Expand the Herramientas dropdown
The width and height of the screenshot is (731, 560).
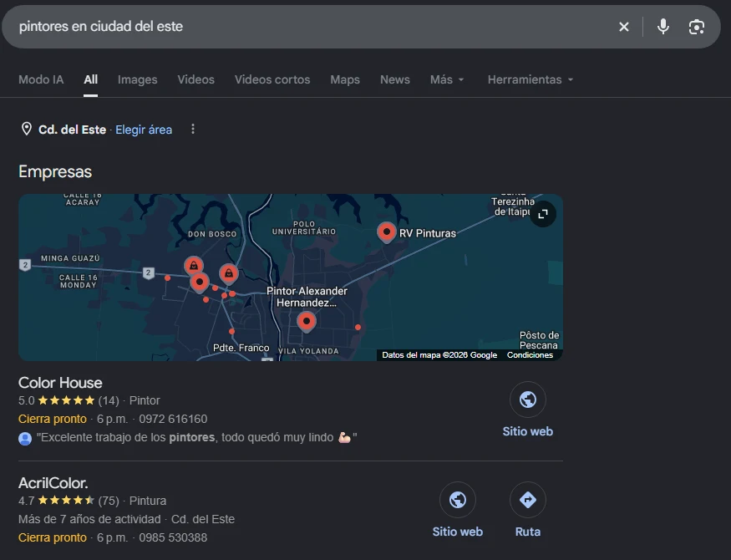pos(530,79)
